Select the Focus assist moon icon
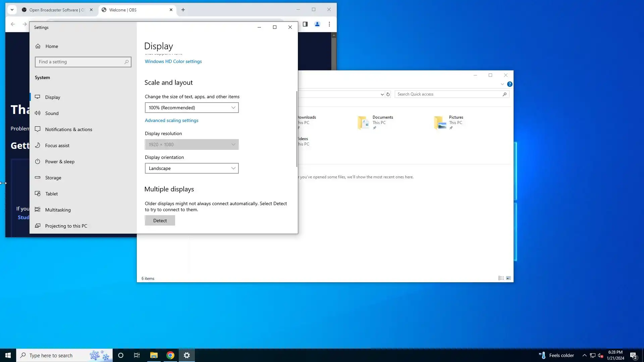644x362 pixels. (x=38, y=145)
